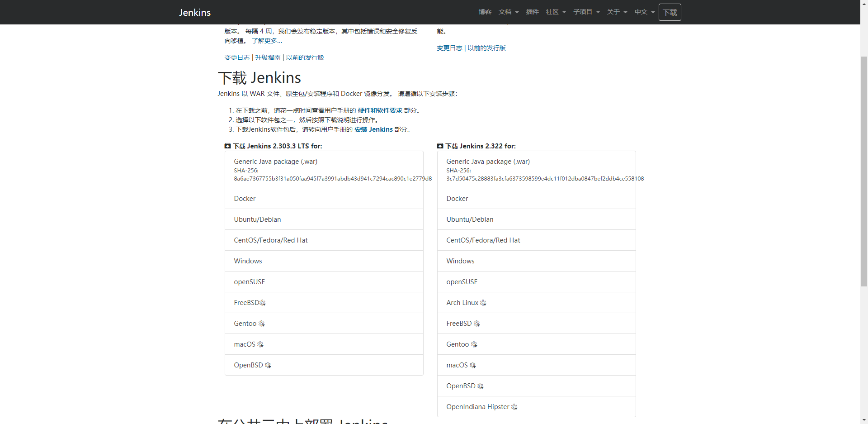Image resolution: width=868 pixels, height=424 pixels.
Task: Open the 安装 Jenkins link
Action: 373,129
